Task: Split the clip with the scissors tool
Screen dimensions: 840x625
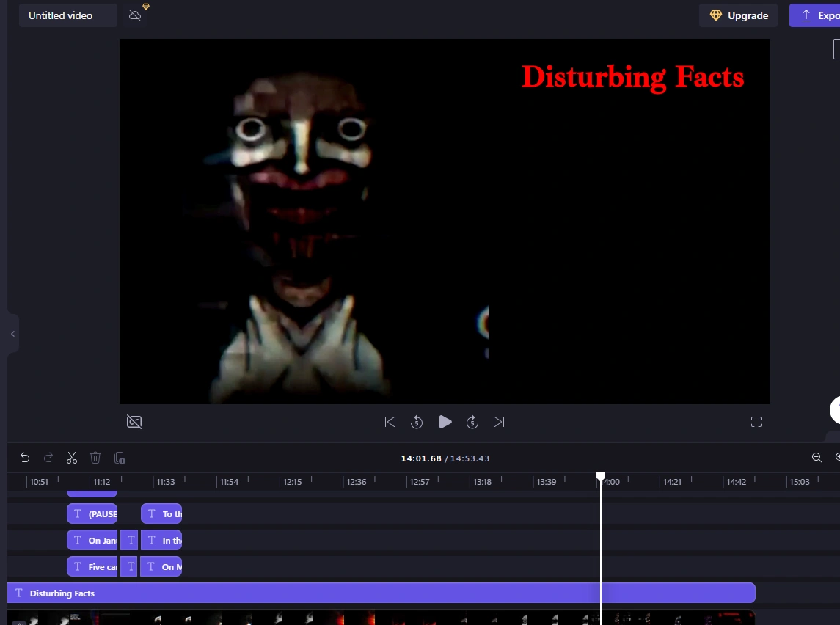Action: [71, 457]
